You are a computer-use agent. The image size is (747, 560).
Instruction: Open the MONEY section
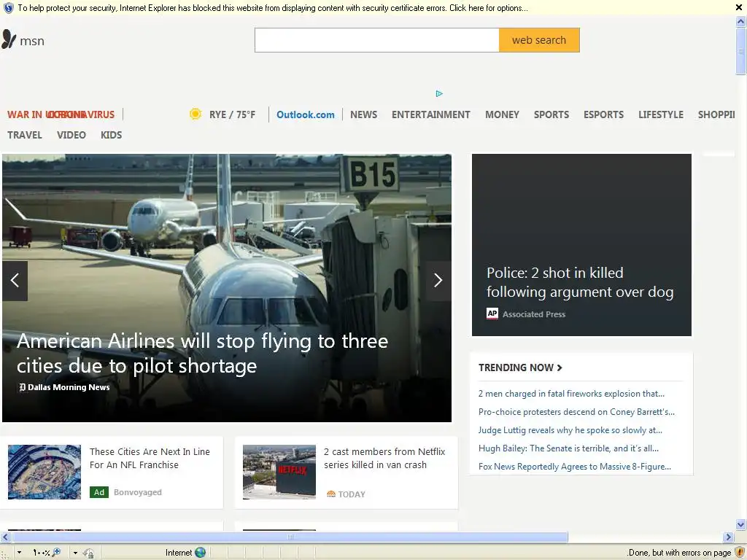pos(502,114)
